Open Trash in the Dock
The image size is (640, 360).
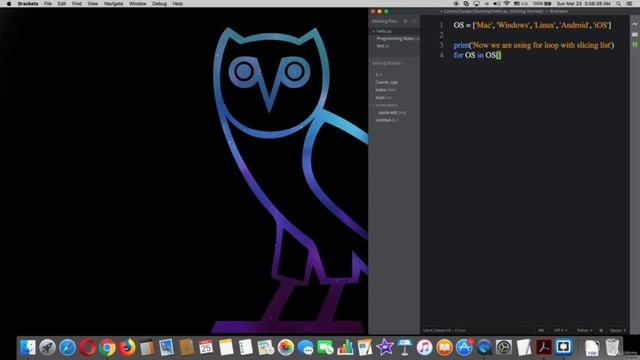click(612, 348)
